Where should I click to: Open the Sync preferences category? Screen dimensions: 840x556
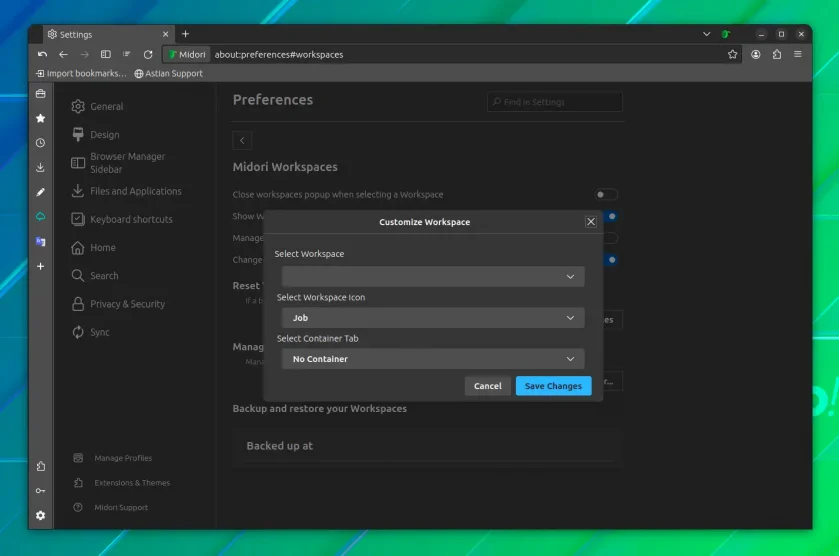[91, 332]
